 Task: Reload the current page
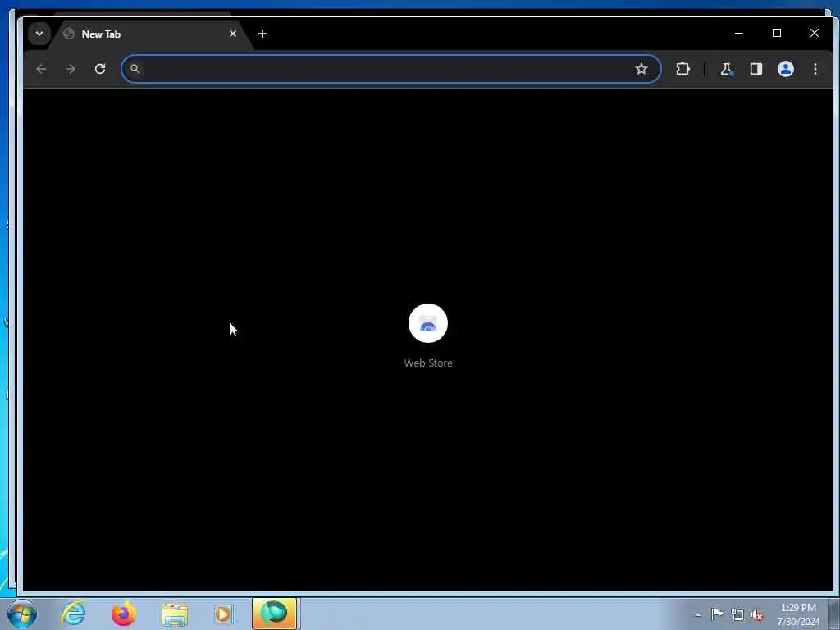[100, 69]
